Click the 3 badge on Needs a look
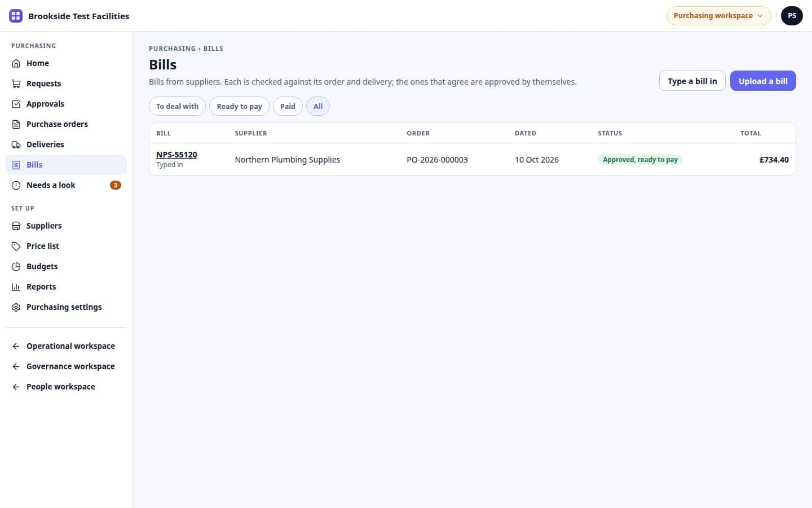This screenshot has width=812, height=508. click(115, 185)
